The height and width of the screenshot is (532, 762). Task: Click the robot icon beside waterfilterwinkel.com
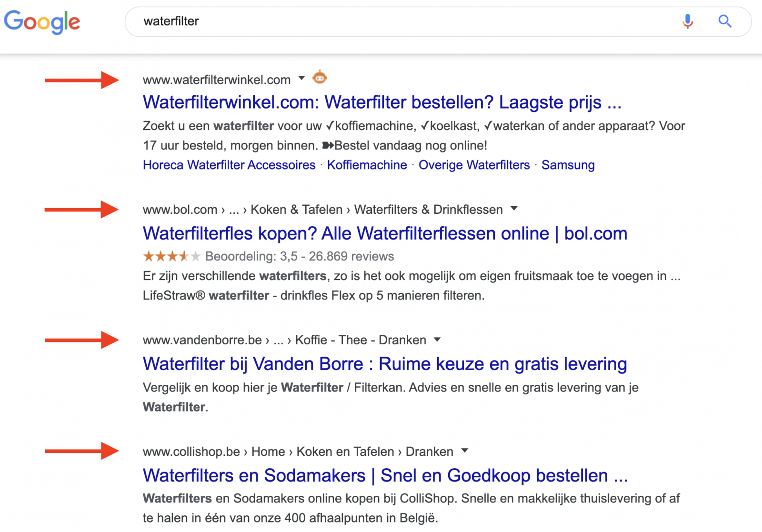point(320,78)
